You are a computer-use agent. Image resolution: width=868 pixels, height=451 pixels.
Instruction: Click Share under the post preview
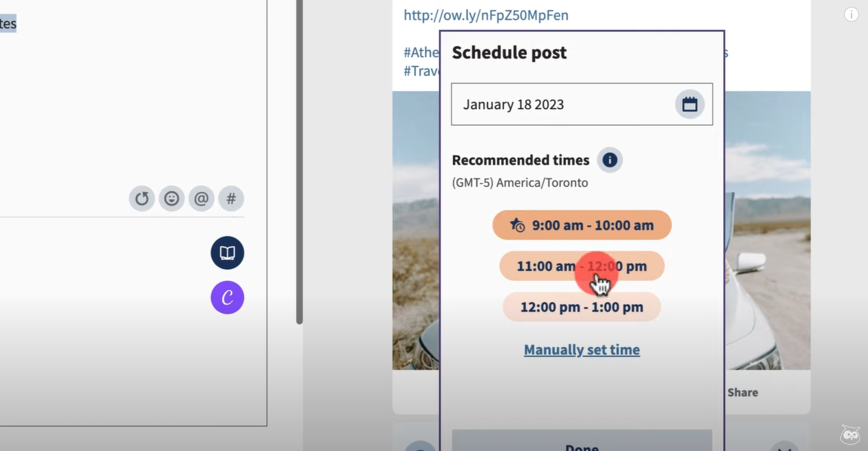pyautogui.click(x=742, y=392)
